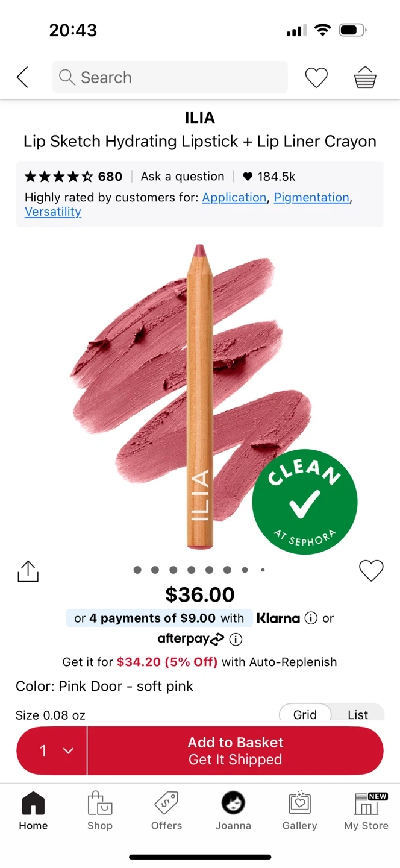Image resolution: width=400 pixels, height=868 pixels.
Task: Tap the back arrow icon
Action: pyautogui.click(x=22, y=77)
